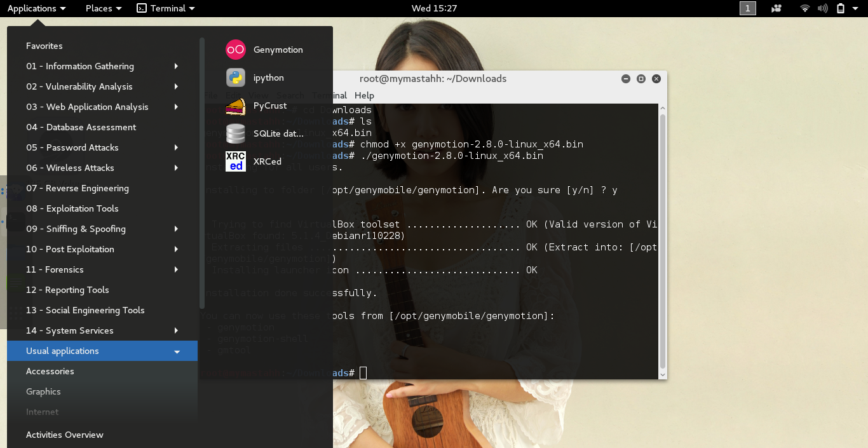Click the volume icon in top bar

[x=823, y=8]
